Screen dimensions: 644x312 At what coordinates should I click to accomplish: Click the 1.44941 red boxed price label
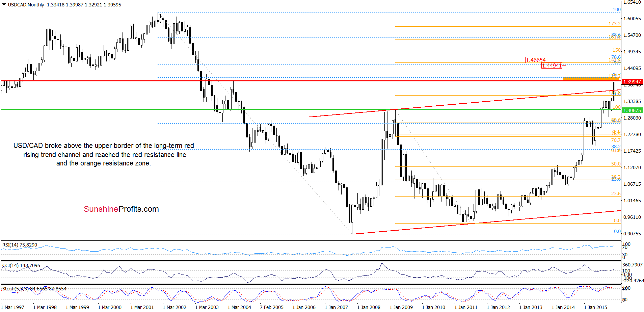tap(552, 66)
